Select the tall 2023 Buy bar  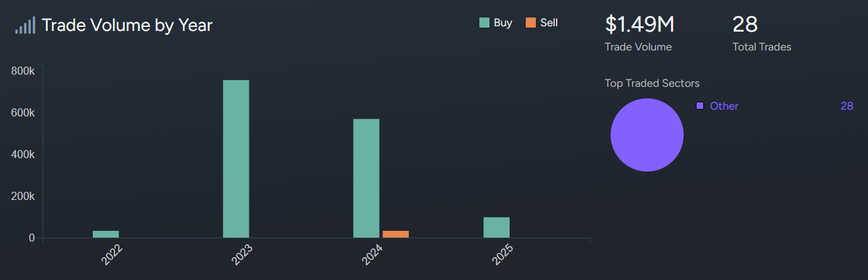[236, 159]
